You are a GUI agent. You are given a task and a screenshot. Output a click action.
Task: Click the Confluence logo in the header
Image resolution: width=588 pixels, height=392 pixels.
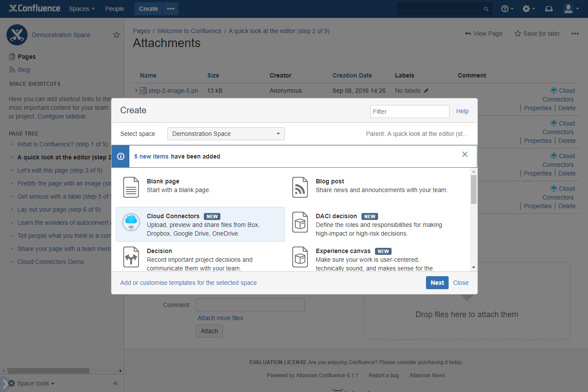click(34, 8)
